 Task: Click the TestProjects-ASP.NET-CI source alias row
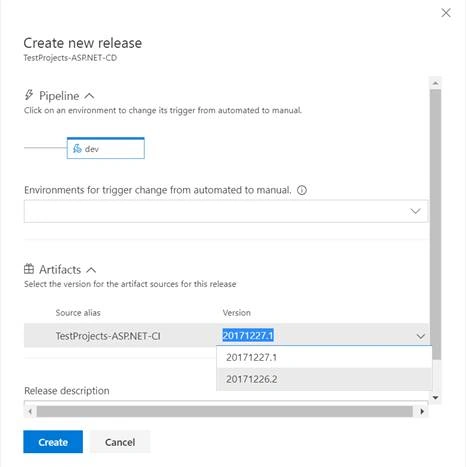click(x=226, y=335)
